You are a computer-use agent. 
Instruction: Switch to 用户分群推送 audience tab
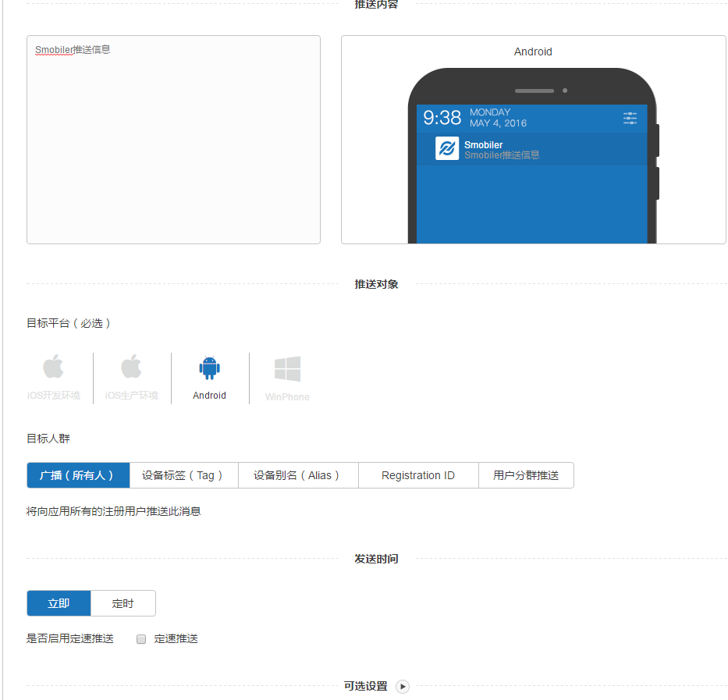(x=526, y=475)
